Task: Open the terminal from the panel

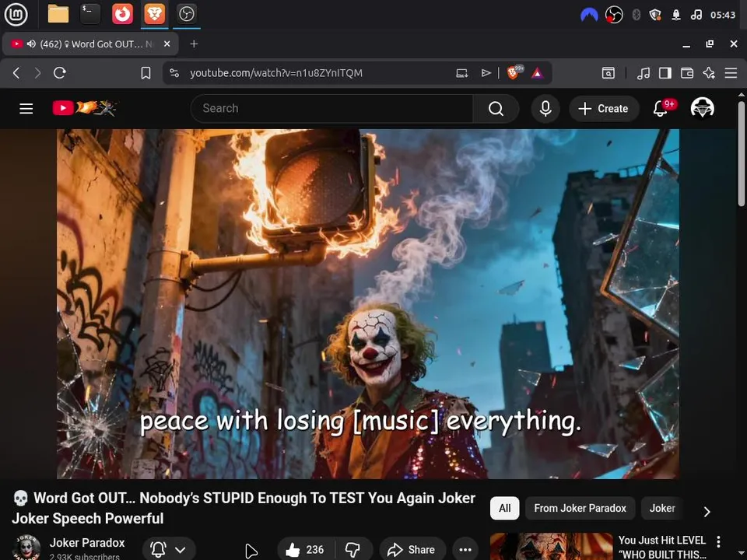Action: (90, 14)
